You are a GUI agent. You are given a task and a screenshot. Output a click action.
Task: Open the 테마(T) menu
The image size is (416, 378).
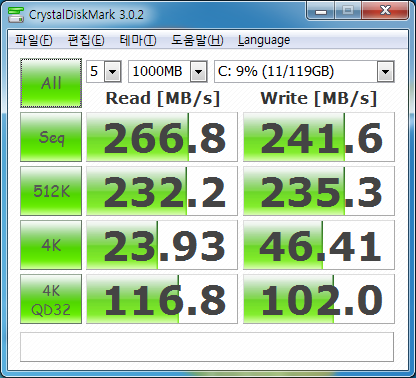[138, 40]
